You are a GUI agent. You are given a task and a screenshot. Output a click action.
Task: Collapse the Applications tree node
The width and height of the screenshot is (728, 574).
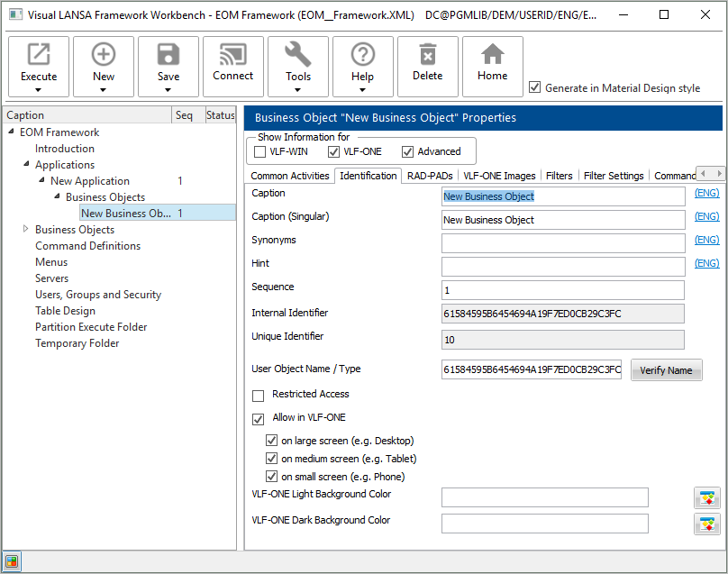coord(26,165)
